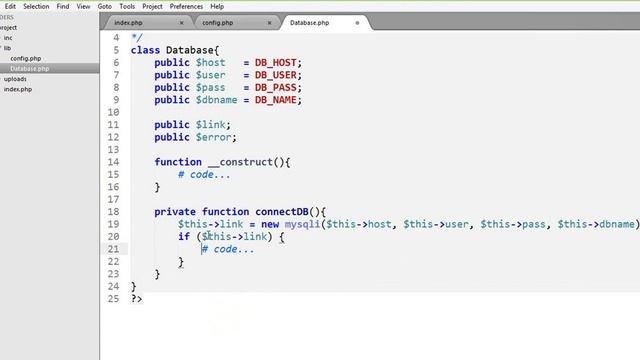Click the __construct function name
Image resolution: width=640 pixels, height=360 pixels.
click(x=240, y=162)
